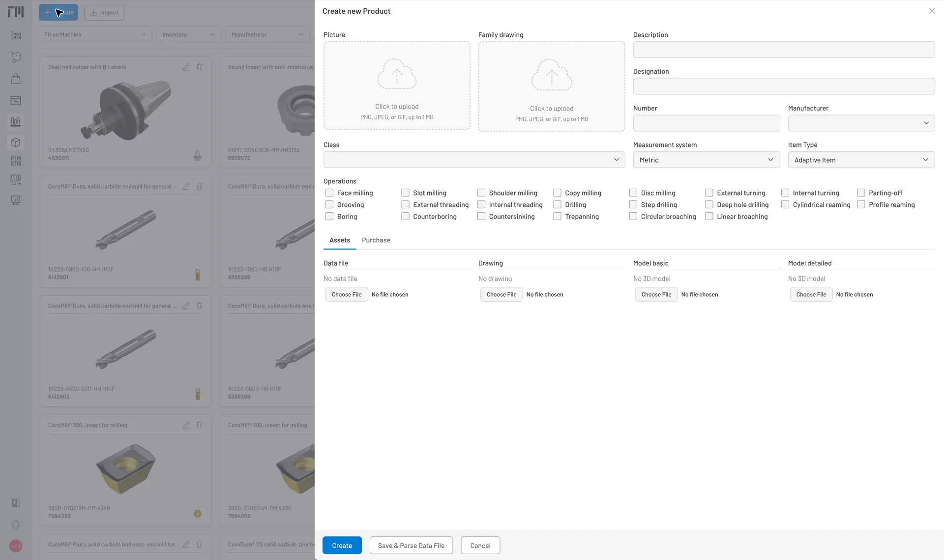This screenshot has height=560, width=944.
Task: Open the Item Type Adaptive Item dropdown
Action: (861, 160)
